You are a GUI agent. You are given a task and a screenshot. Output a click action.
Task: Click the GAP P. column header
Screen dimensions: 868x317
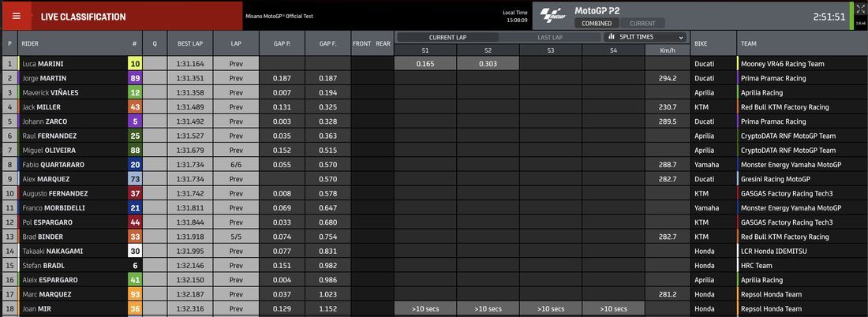[282, 43]
